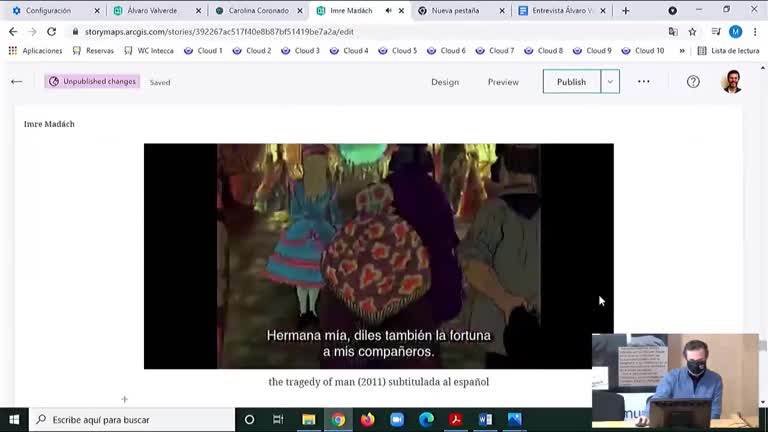
Task: Open File Explorer from the taskbar
Action: pyautogui.click(x=309, y=420)
